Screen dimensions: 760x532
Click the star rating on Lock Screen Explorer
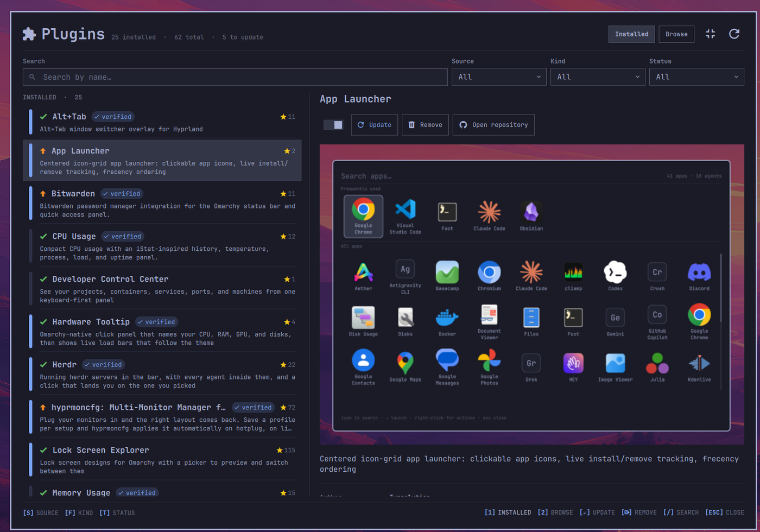point(286,450)
